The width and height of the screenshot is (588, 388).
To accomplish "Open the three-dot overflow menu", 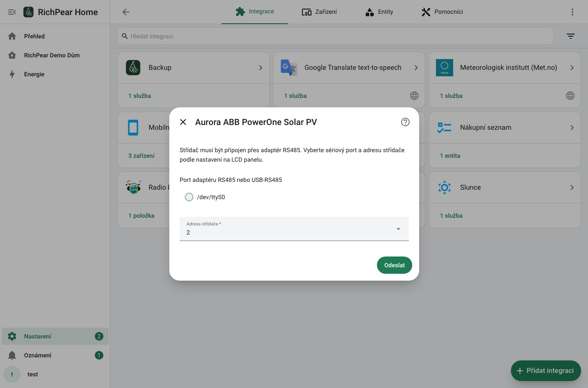I will [572, 12].
